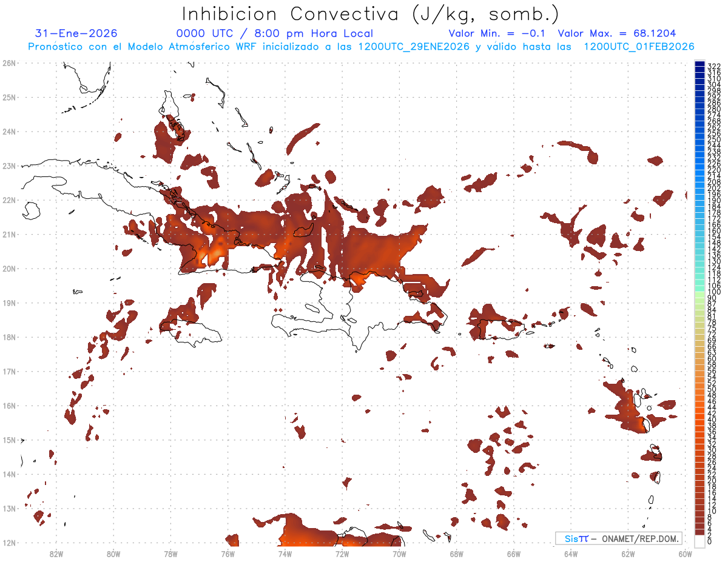Click the 14N latitude label
The height and width of the screenshot is (562, 728).
coord(10,474)
